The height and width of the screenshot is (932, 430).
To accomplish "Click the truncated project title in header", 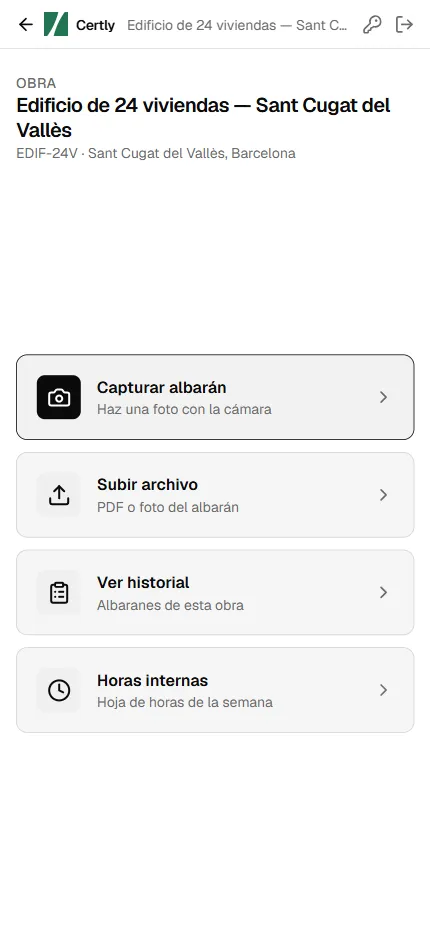I will tap(237, 26).
